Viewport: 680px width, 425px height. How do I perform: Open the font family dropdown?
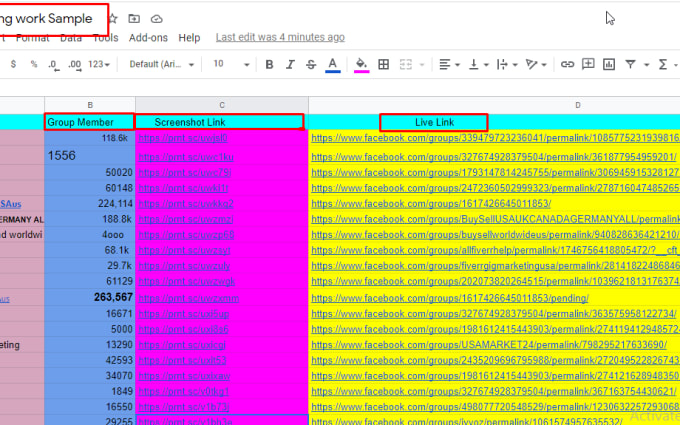point(161,64)
